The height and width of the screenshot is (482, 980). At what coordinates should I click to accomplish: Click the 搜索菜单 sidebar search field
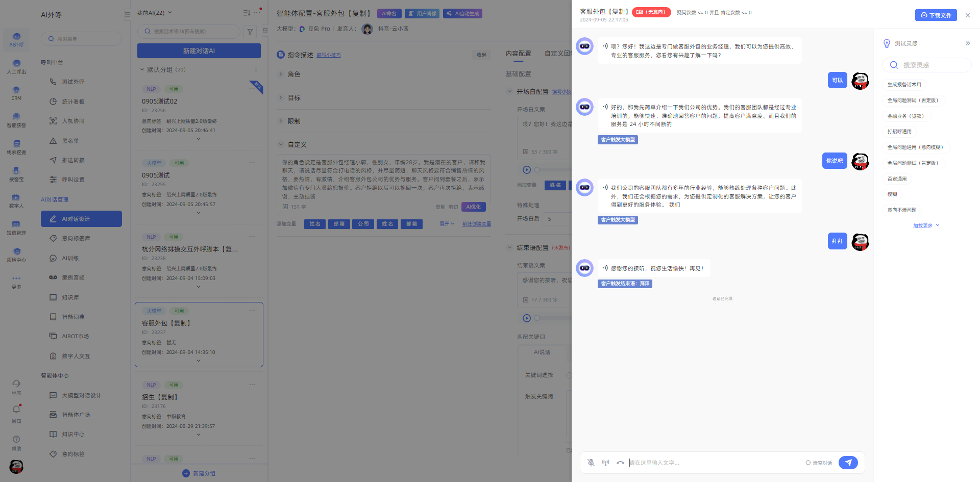81,39
